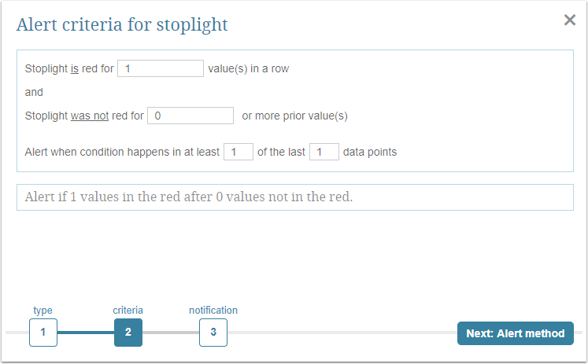The height and width of the screenshot is (364, 588).
Task: Focus the 'was not red for' prior values field
Action: tap(190, 116)
